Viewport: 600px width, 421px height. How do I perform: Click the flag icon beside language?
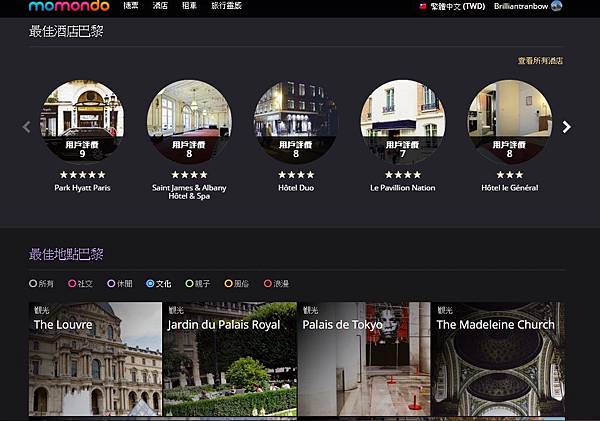[x=423, y=7]
